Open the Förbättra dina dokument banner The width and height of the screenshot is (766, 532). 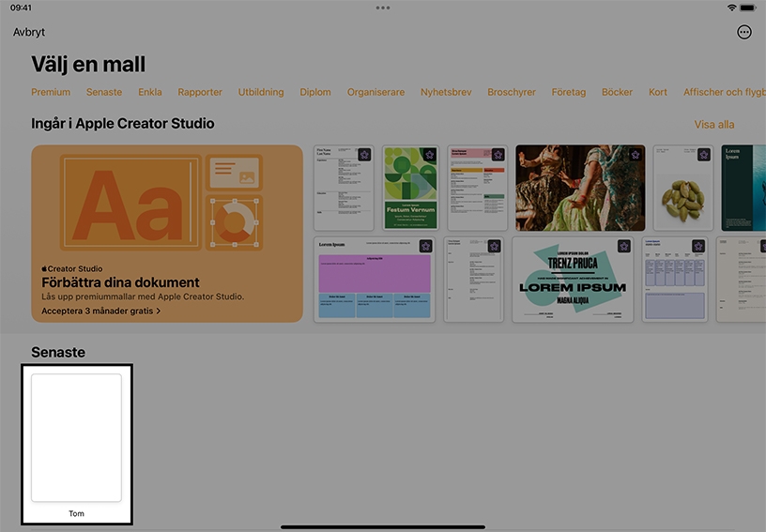167,234
